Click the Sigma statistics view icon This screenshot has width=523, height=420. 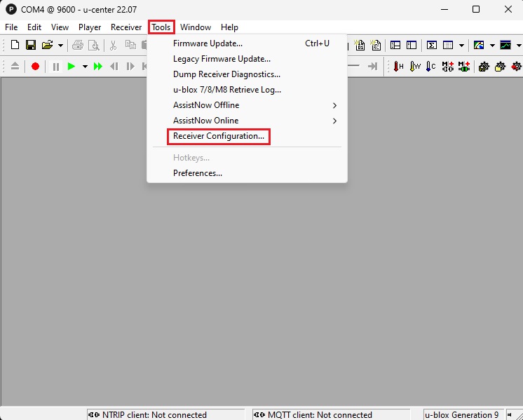[432, 46]
